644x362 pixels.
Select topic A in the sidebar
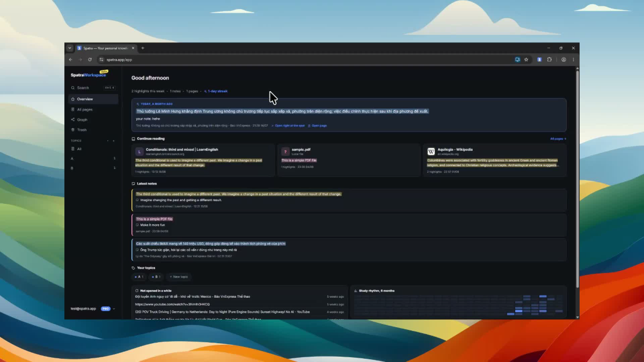pyautogui.click(x=93, y=159)
